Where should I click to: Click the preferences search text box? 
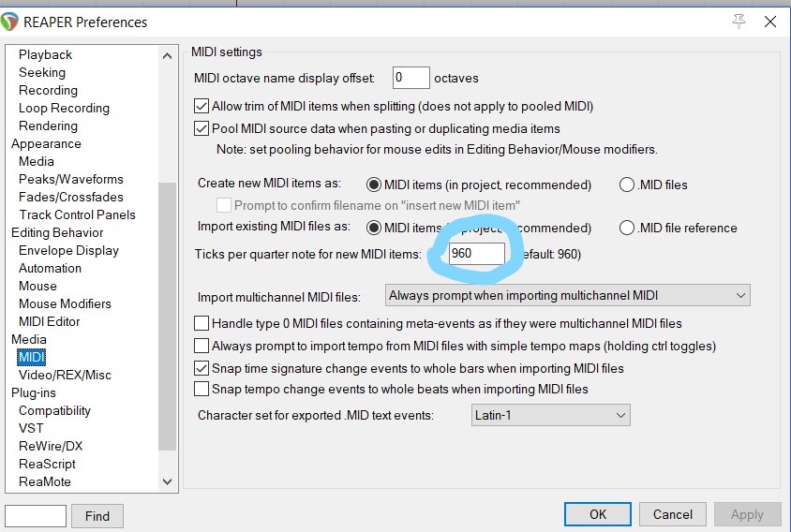[x=36, y=515]
